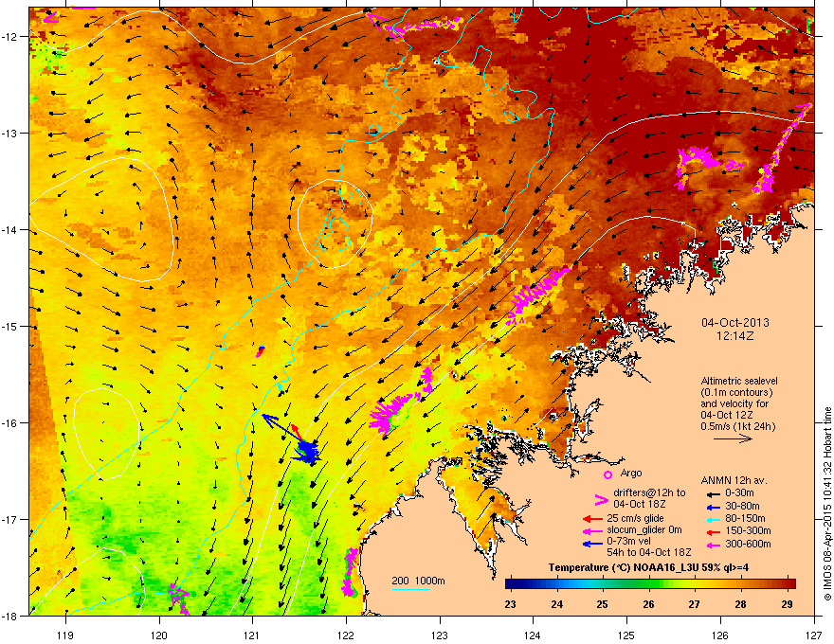Click the 'Argo' legend label
The image size is (834, 644).
(x=631, y=473)
